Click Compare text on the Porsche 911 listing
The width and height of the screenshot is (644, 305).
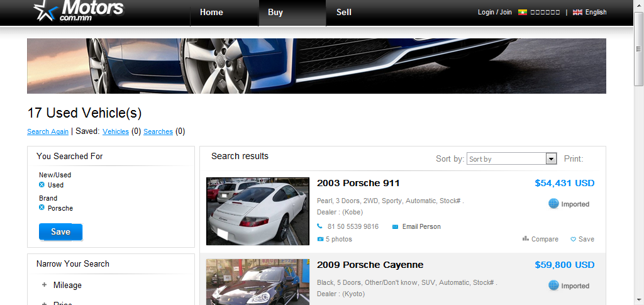pos(545,240)
